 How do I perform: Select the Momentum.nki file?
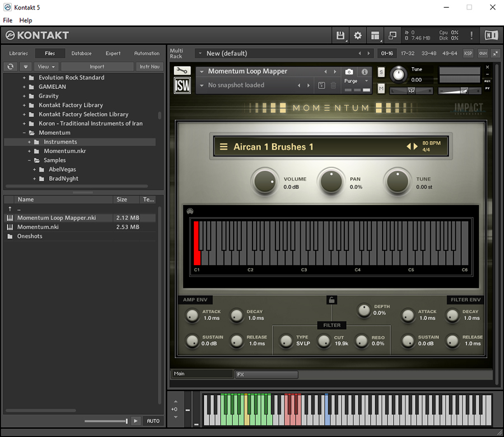click(x=80, y=227)
